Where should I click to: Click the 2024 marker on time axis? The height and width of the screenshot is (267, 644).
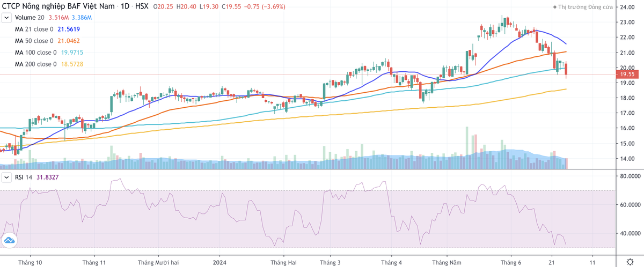[x=219, y=262]
